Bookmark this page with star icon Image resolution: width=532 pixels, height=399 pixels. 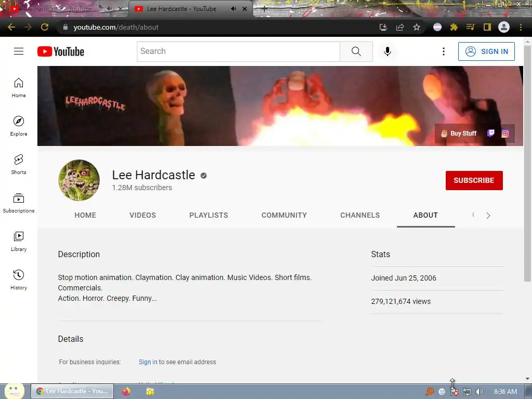(x=417, y=27)
